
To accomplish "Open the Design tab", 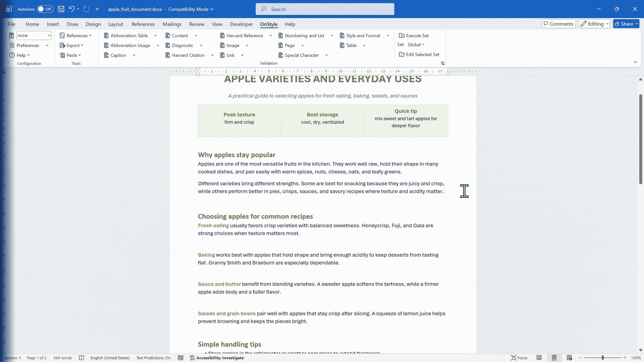I will 93,24.
